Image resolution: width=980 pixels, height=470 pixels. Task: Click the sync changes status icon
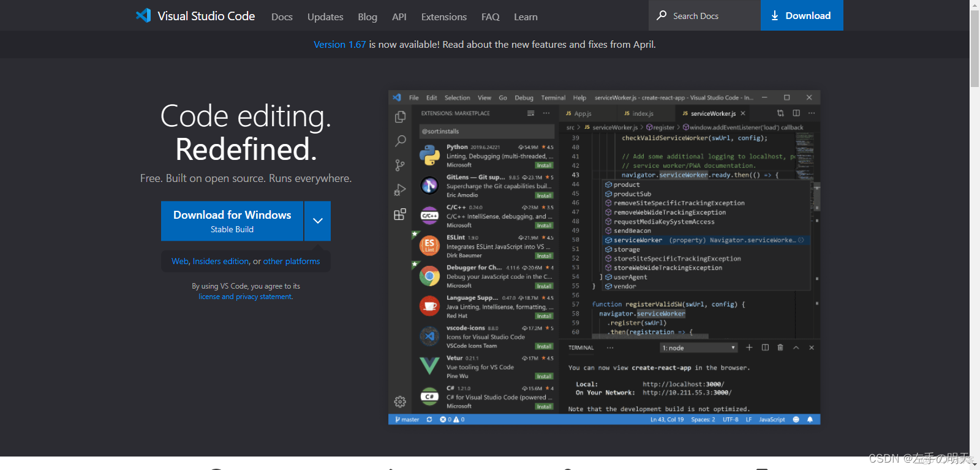pos(429,420)
